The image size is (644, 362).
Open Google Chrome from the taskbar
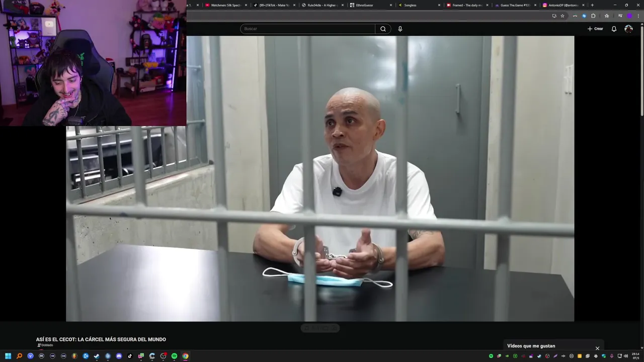point(185,356)
